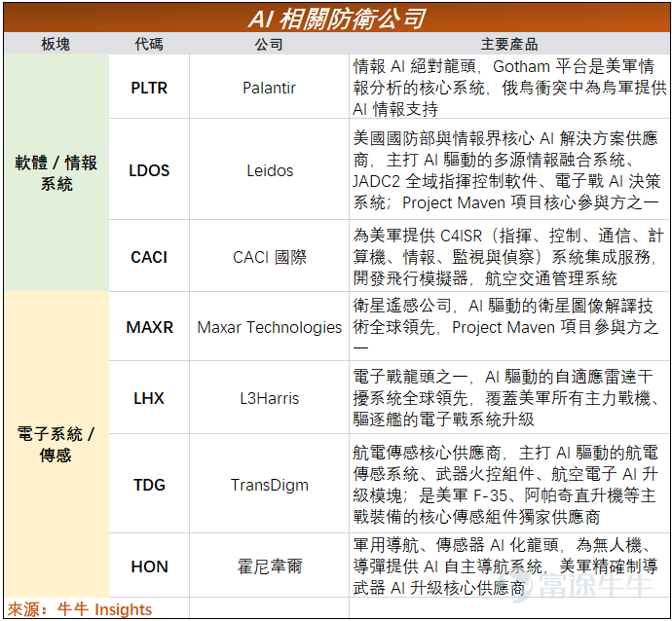Select the LHX ticker cell
Image resolution: width=672 pixels, height=621 pixels.
pyautogui.click(x=149, y=398)
